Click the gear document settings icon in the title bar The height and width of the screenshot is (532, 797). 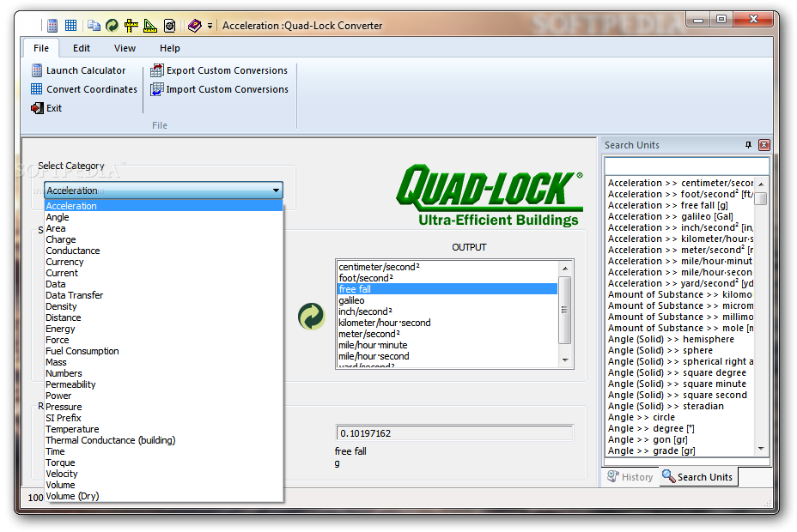pos(170,25)
